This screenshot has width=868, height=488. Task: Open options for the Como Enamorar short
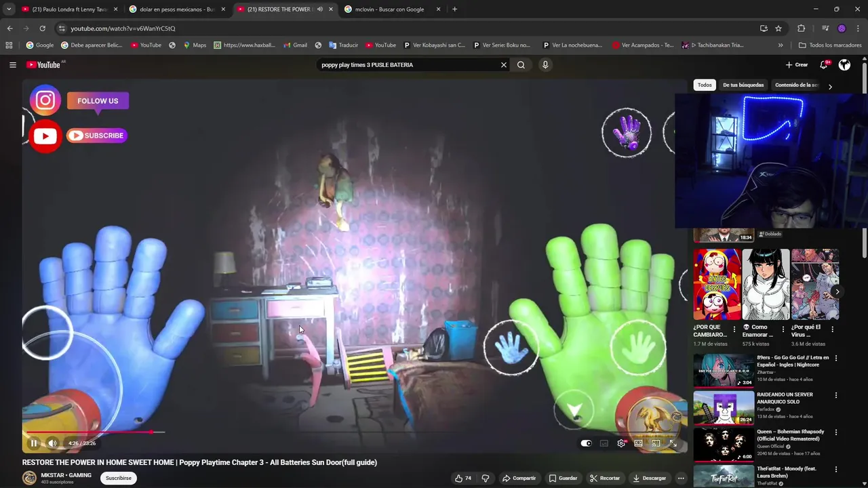[x=783, y=329]
